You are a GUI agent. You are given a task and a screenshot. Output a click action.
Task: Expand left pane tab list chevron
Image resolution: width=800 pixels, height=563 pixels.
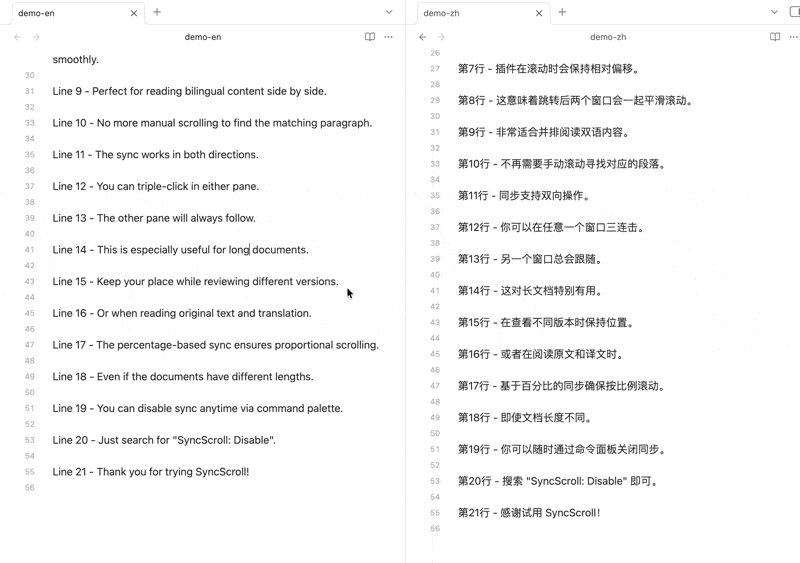click(389, 12)
